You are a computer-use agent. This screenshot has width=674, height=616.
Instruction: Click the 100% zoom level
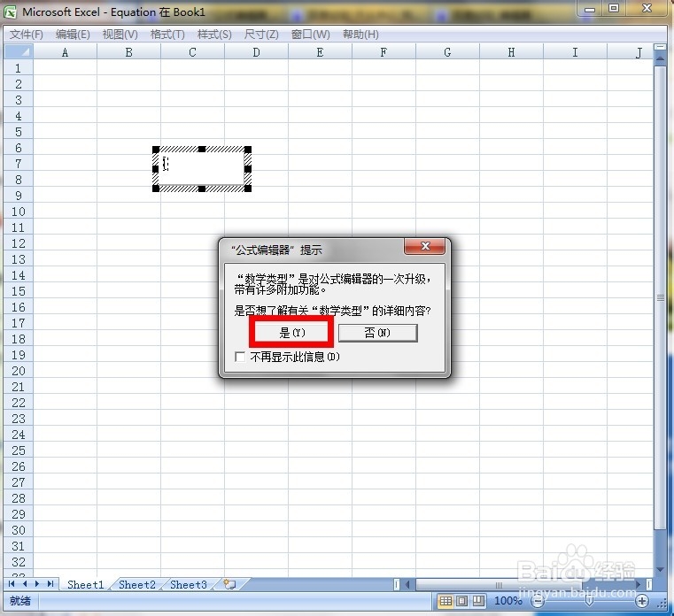pyautogui.click(x=508, y=601)
